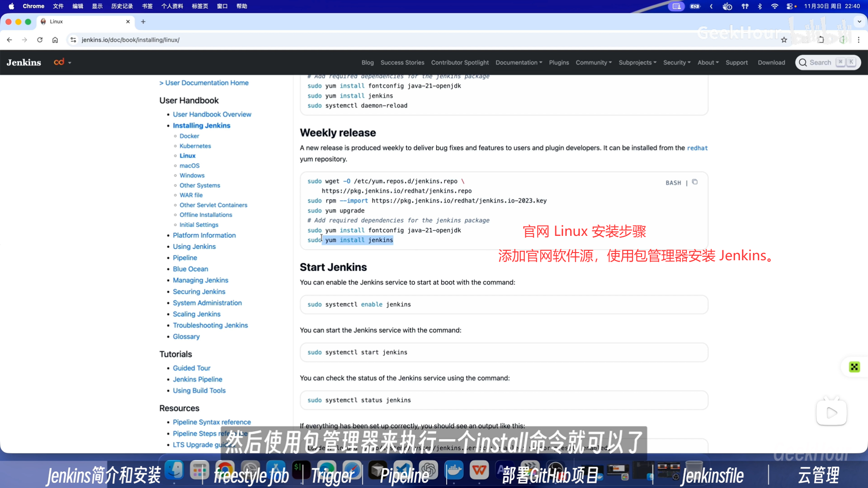Expand the Documentation dropdown menu

pyautogui.click(x=519, y=62)
